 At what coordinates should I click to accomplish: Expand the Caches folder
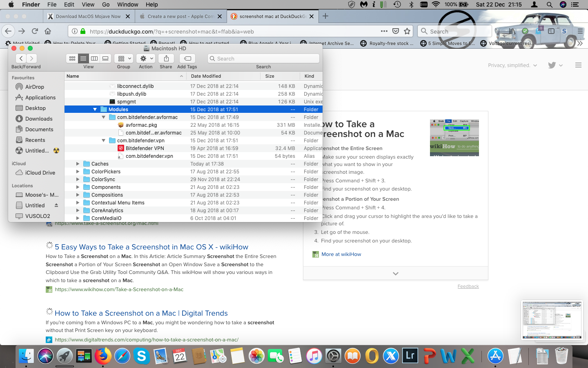pyautogui.click(x=78, y=164)
